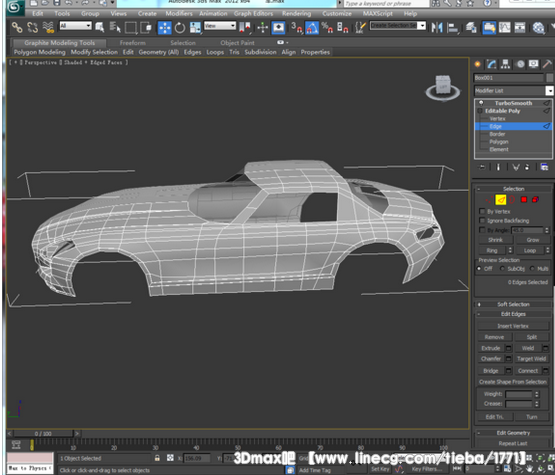Open Create Selection Set dropdown arrow
The width and height of the screenshot is (555, 475).
coord(422,25)
